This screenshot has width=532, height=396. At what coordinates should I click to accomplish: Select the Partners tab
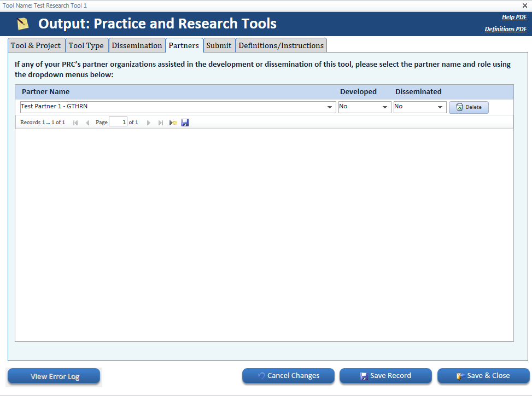click(x=184, y=45)
